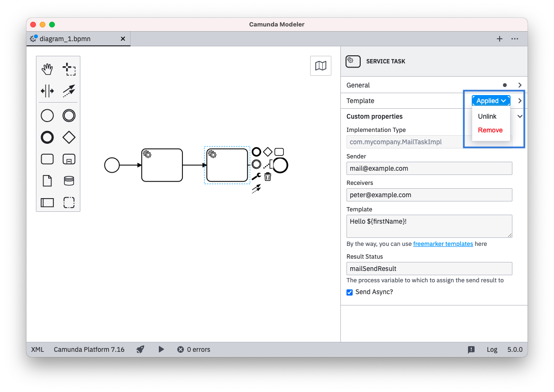This screenshot has width=554, height=392.
Task: Create an exclusive gateway from palette
Action: tap(69, 137)
